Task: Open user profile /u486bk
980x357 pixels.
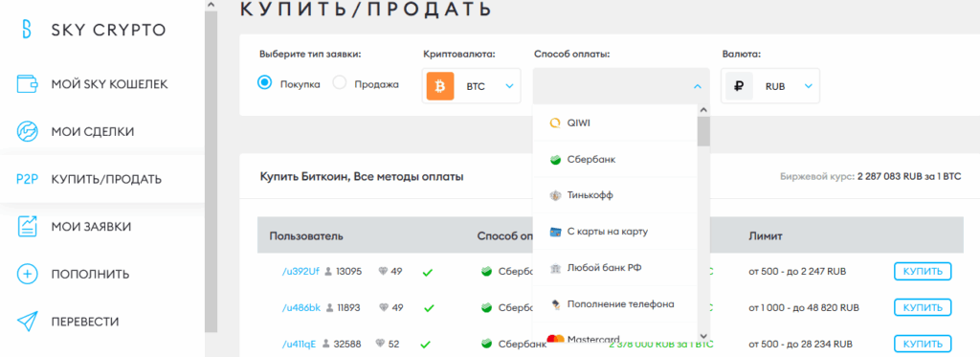Action: point(301,307)
